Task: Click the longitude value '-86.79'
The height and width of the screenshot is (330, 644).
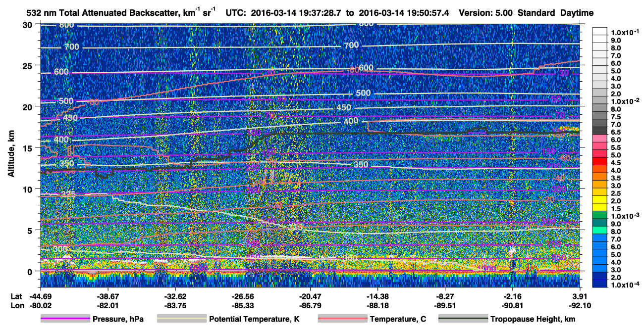Action: coord(310,306)
